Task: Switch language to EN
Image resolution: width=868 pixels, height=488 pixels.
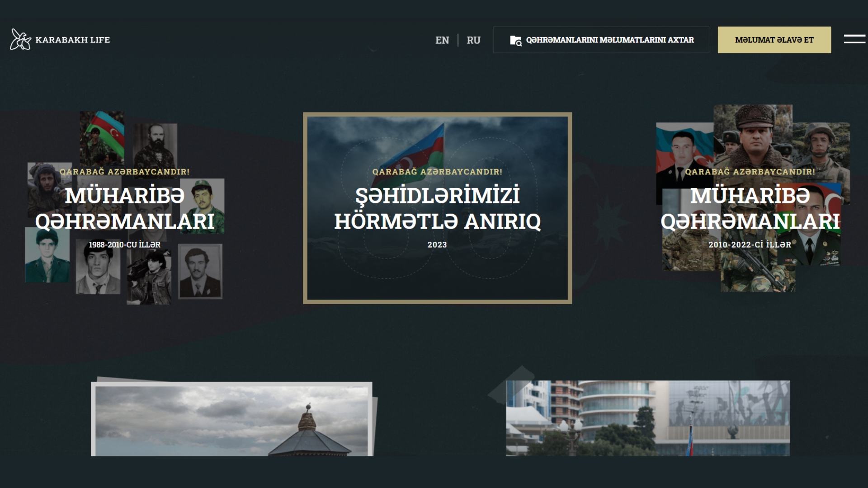Action: point(442,40)
